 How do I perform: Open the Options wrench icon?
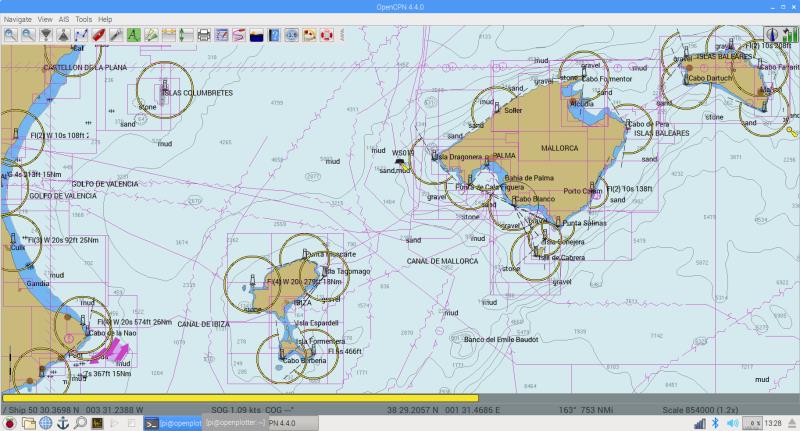point(117,35)
